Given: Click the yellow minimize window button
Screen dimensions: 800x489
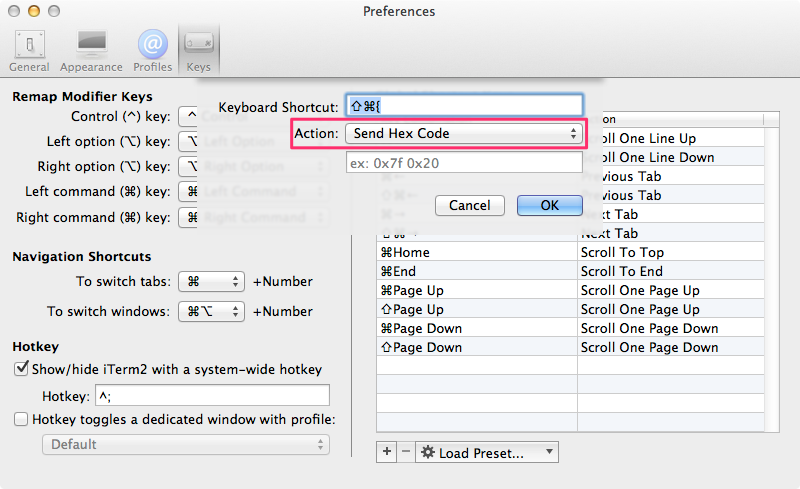Looking at the screenshot, I should click(x=34, y=11).
